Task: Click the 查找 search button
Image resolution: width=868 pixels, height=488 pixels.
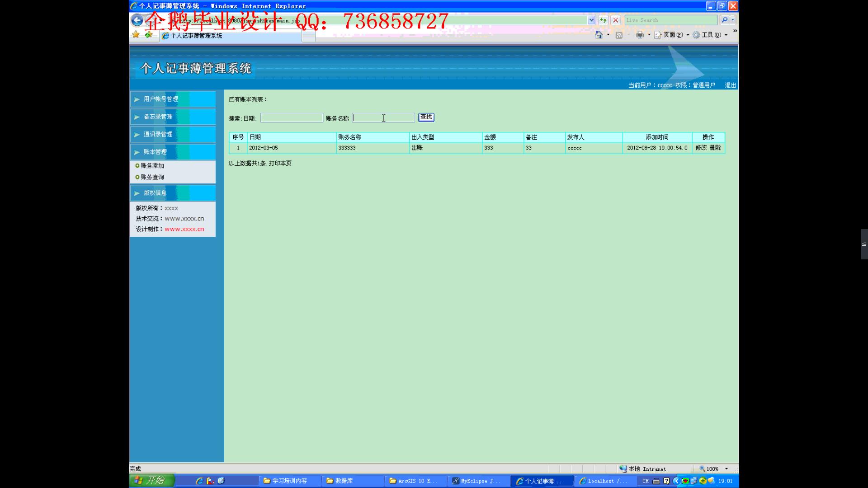Action: point(426,117)
